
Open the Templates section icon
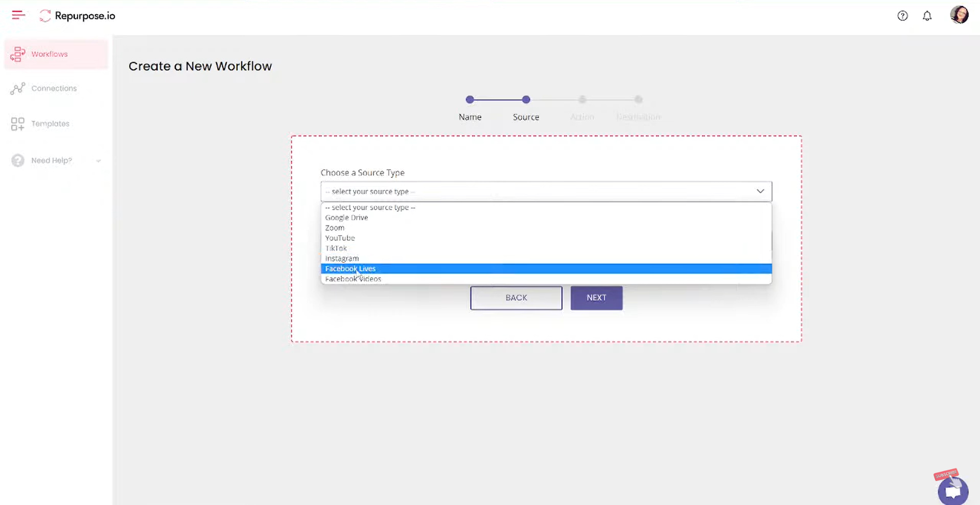coord(17,123)
